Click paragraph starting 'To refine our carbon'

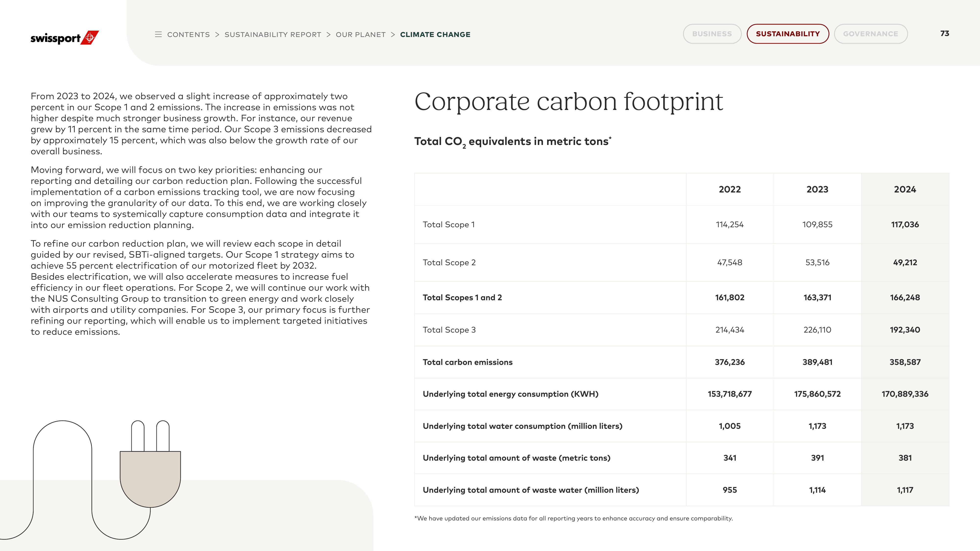[200, 288]
